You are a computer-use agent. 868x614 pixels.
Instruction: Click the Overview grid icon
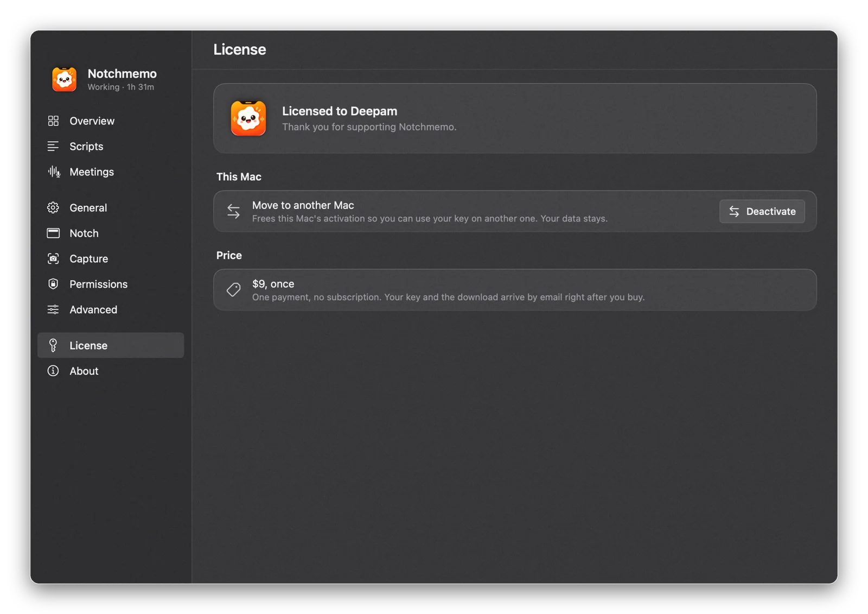[53, 121]
